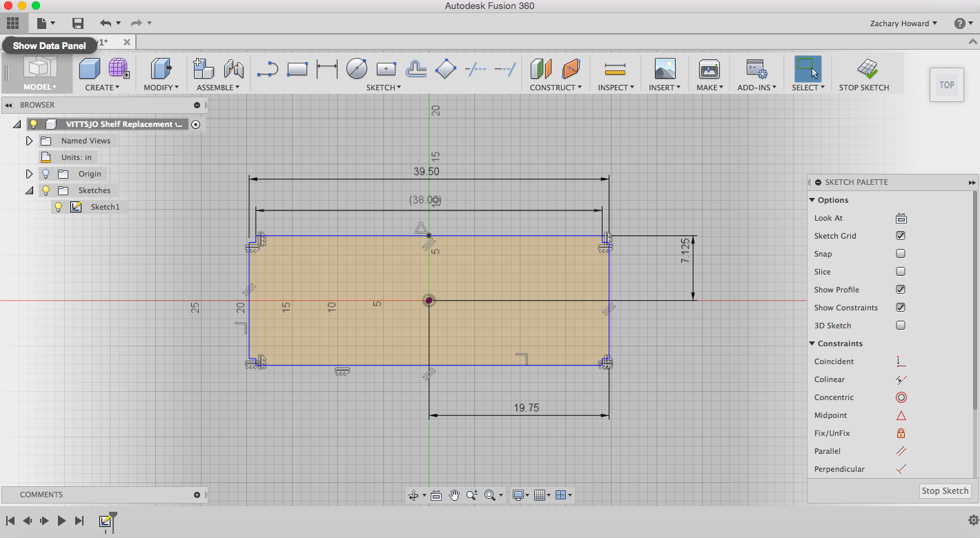
Task: Click the Stop Sketch button
Action: (945, 490)
